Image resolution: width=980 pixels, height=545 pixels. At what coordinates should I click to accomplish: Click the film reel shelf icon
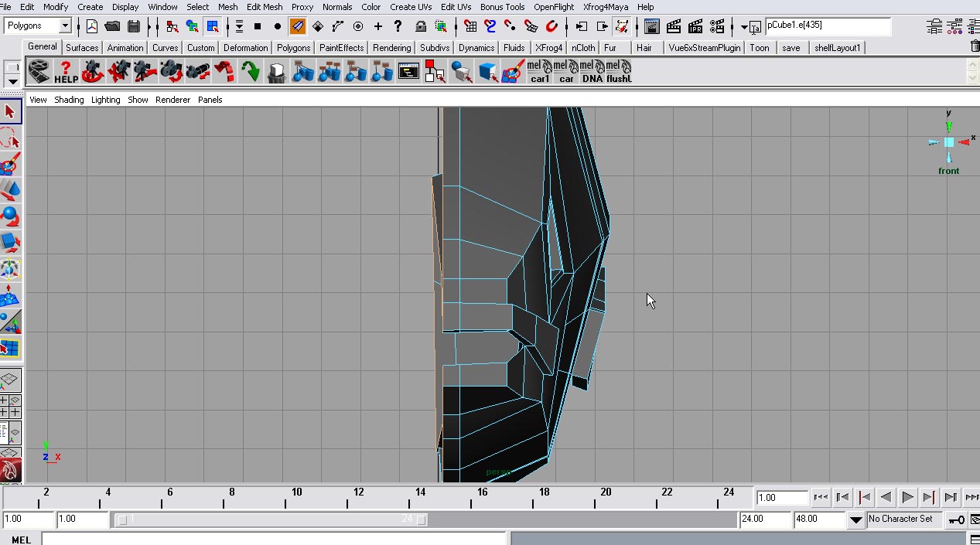pos(39,73)
